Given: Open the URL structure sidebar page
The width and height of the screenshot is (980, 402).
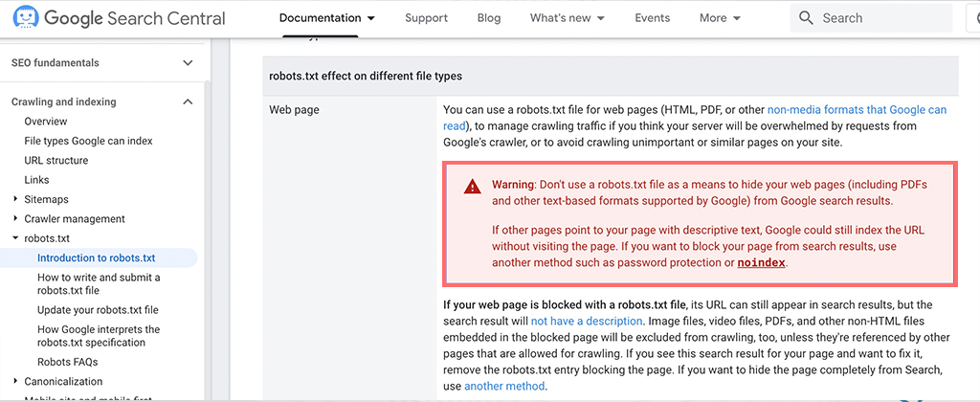Looking at the screenshot, I should click(56, 160).
